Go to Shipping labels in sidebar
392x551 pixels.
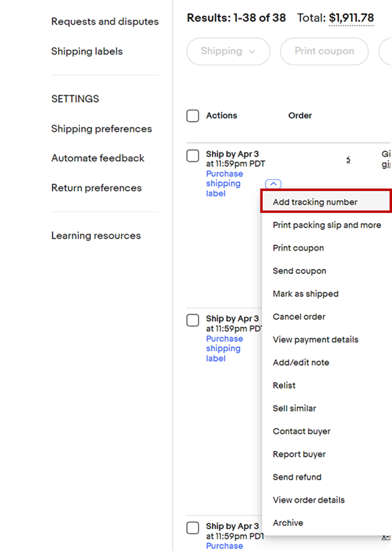87,51
